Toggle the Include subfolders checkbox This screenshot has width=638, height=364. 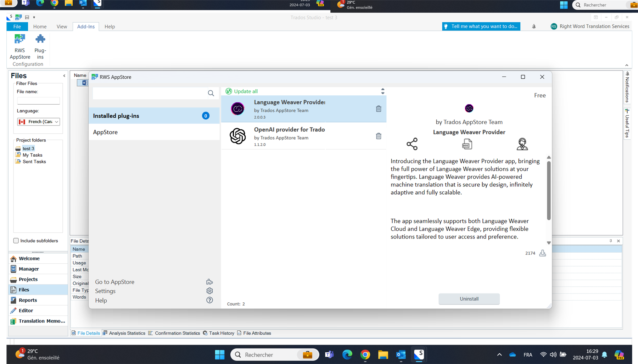(16, 241)
